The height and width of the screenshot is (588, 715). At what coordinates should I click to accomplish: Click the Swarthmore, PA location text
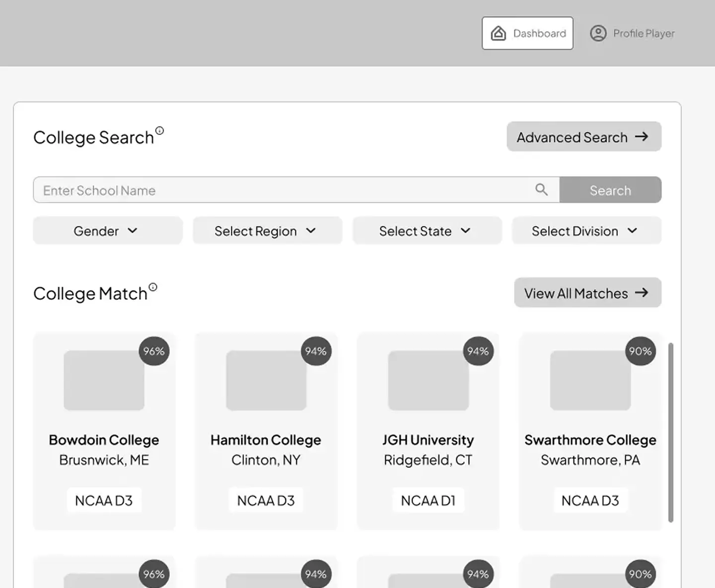(590, 460)
